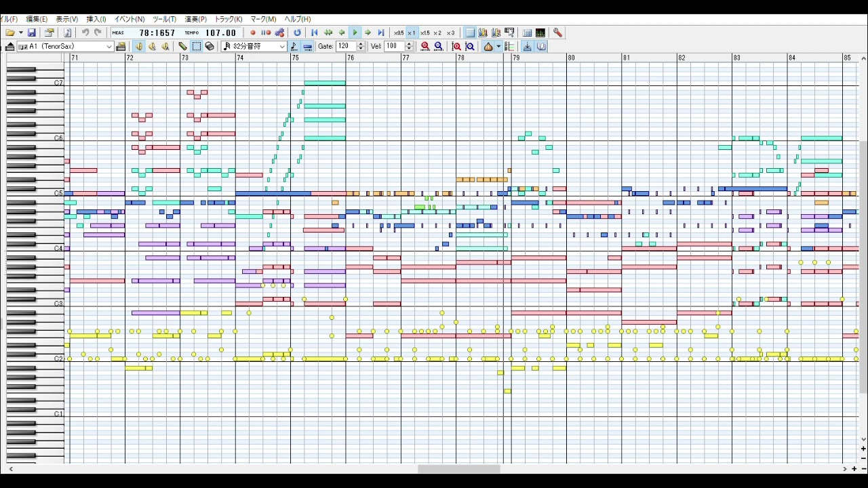Toggle the event list pane icon
The image size is (868, 488).
pos(469,33)
